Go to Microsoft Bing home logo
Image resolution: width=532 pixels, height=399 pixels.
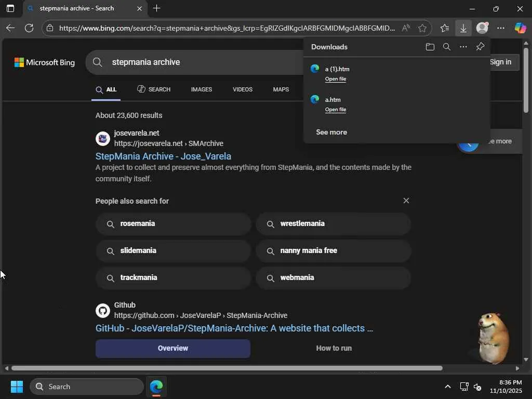[45, 62]
